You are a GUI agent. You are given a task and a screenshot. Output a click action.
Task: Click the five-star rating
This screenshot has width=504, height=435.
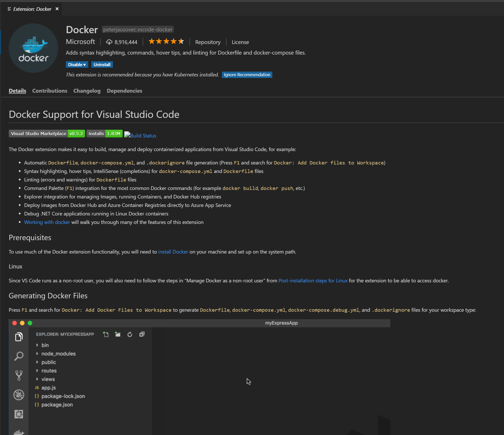[166, 41]
